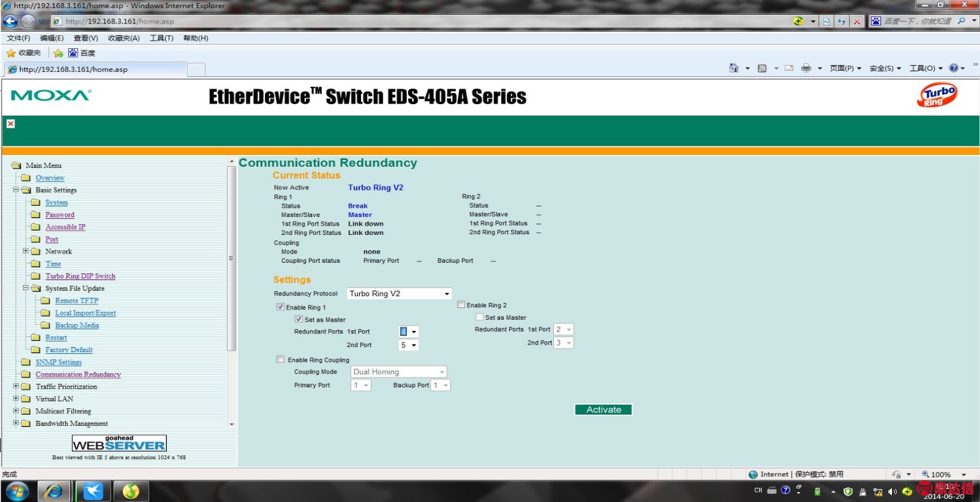Screen dimensions: 980x502
Task: Open the Redundancy Protocol dropdown
Action: click(x=399, y=294)
